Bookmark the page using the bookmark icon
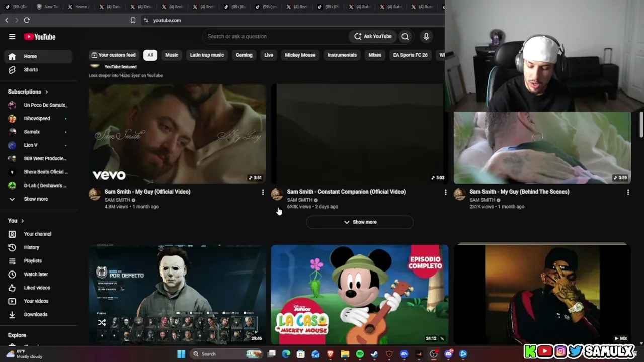The width and height of the screenshot is (644, 362). [x=133, y=20]
